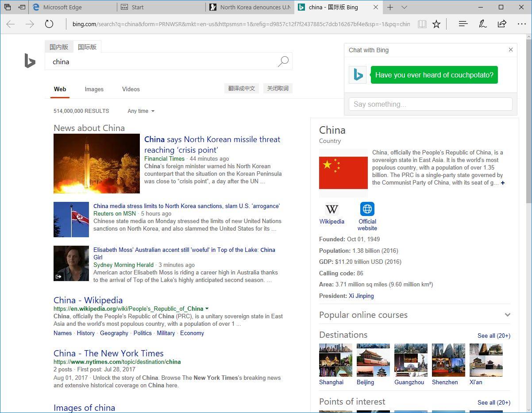Open the History sublink
The height and width of the screenshot is (413, 532).
86,333
